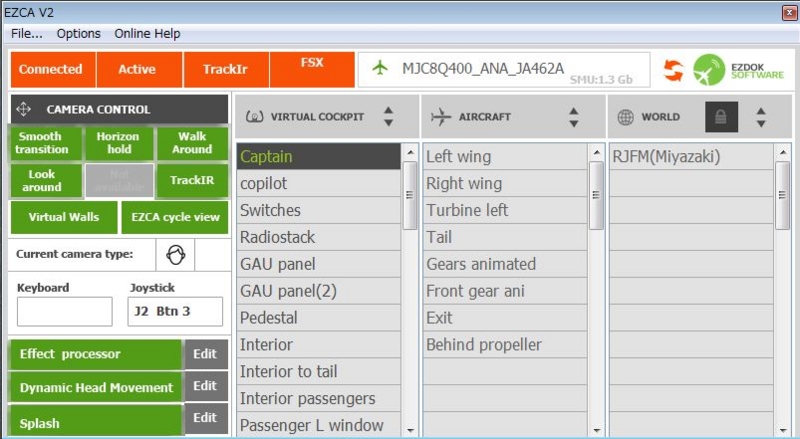Edit Dynamic Head Movement settings
The width and height of the screenshot is (800, 439).
click(206, 386)
